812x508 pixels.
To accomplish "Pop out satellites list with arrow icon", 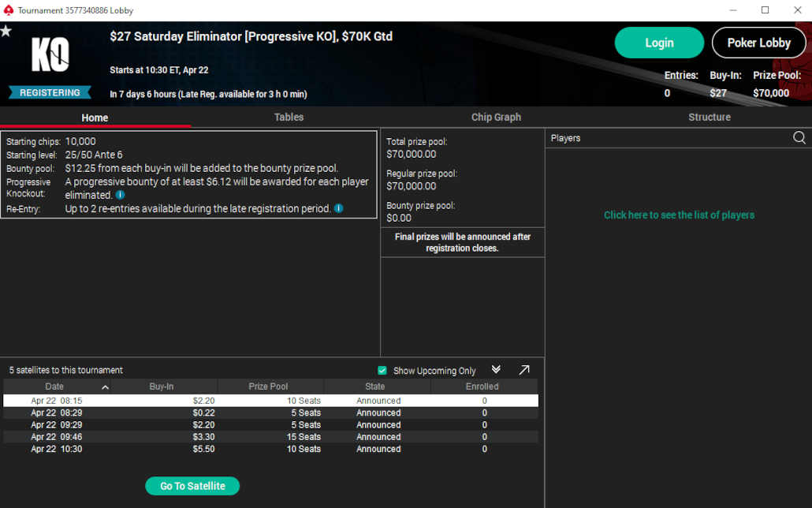I will (524, 370).
